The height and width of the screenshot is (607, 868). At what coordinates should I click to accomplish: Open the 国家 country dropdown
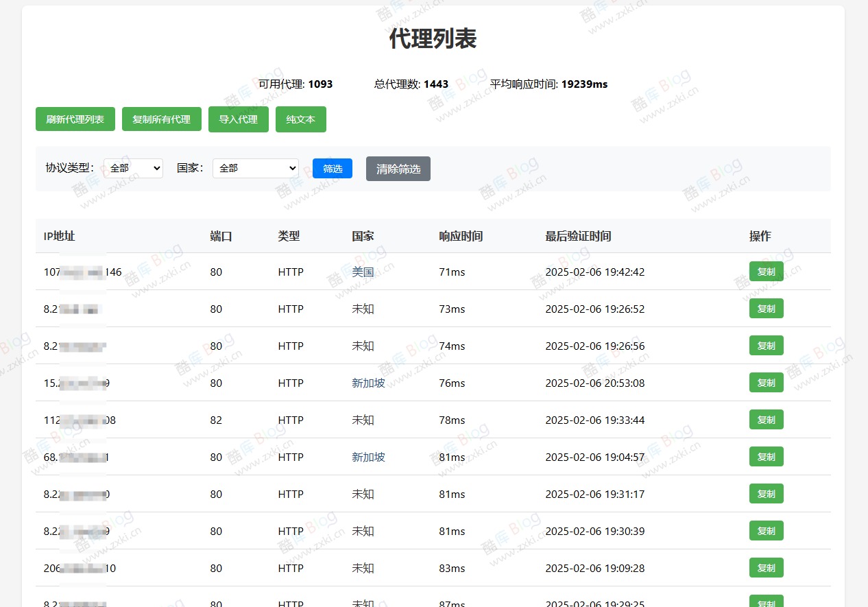255,168
